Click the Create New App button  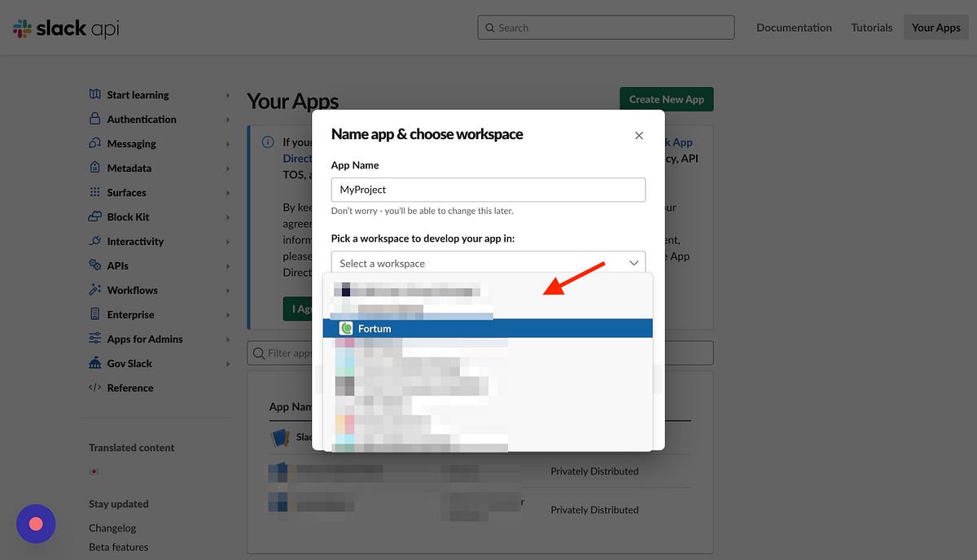(x=667, y=99)
